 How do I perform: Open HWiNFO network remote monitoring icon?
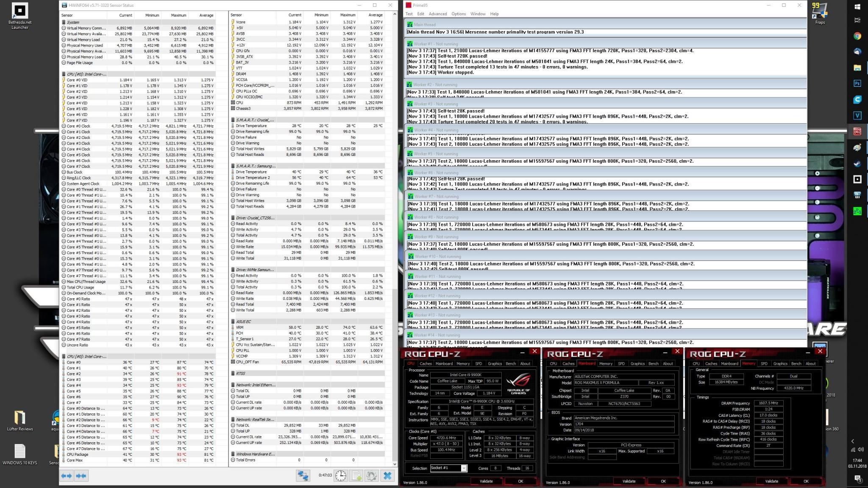(x=303, y=476)
